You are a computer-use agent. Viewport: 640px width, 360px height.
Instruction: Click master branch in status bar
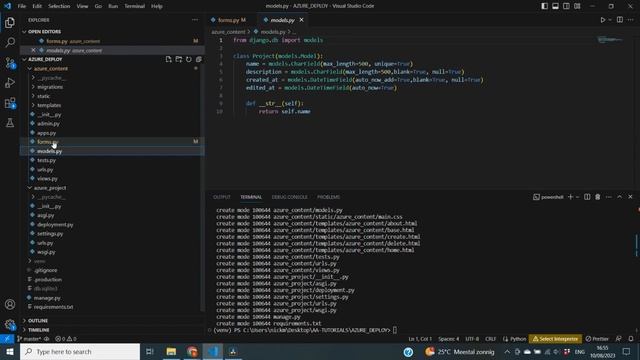coord(29,339)
